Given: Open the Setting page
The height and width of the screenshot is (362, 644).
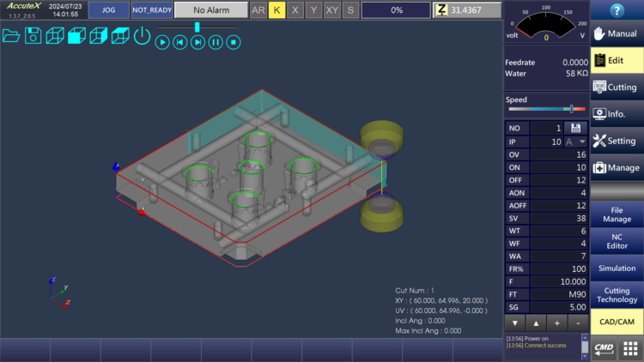Looking at the screenshot, I should [617, 141].
